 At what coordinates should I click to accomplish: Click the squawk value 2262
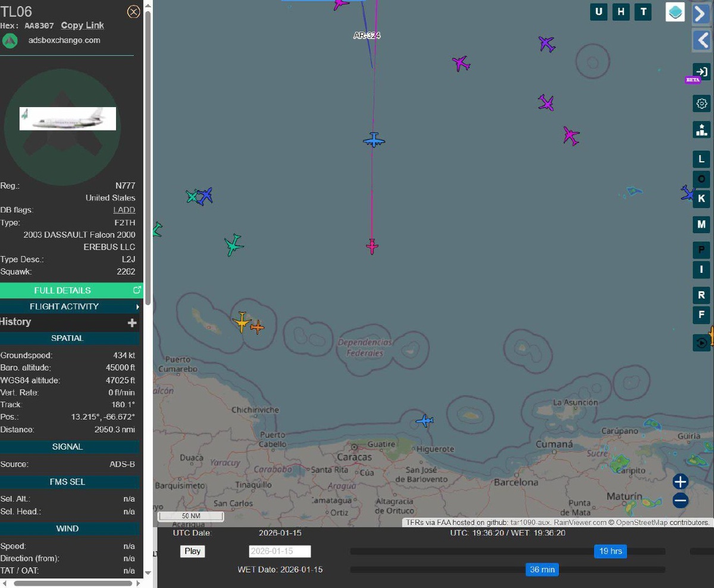(126, 272)
